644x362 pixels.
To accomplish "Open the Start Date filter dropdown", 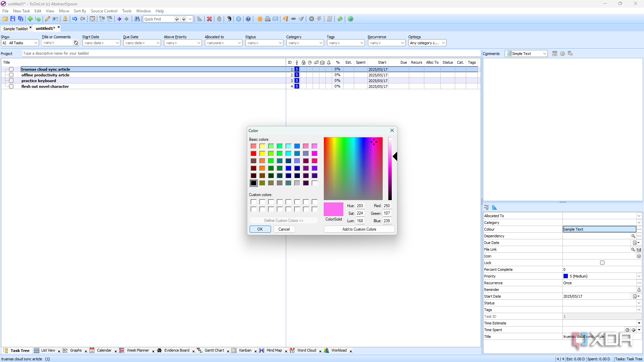I will point(101,43).
